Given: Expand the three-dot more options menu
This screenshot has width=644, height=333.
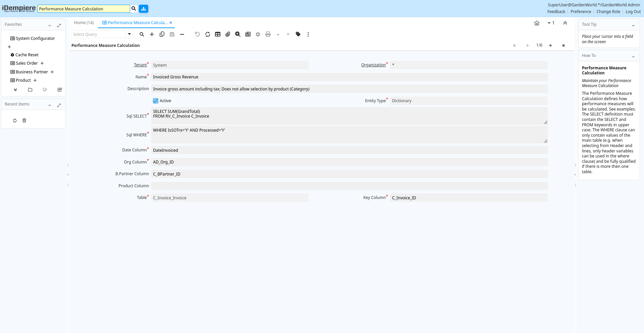Looking at the screenshot, I should [308, 34].
